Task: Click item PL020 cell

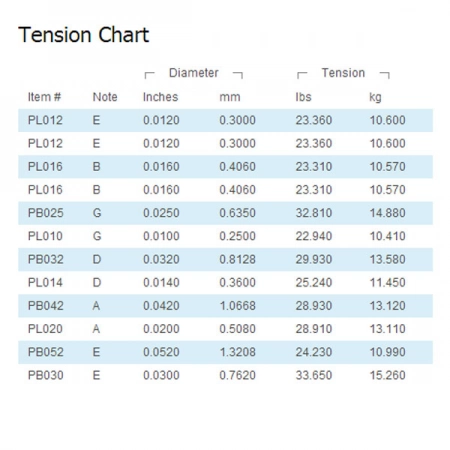Action: (x=45, y=329)
